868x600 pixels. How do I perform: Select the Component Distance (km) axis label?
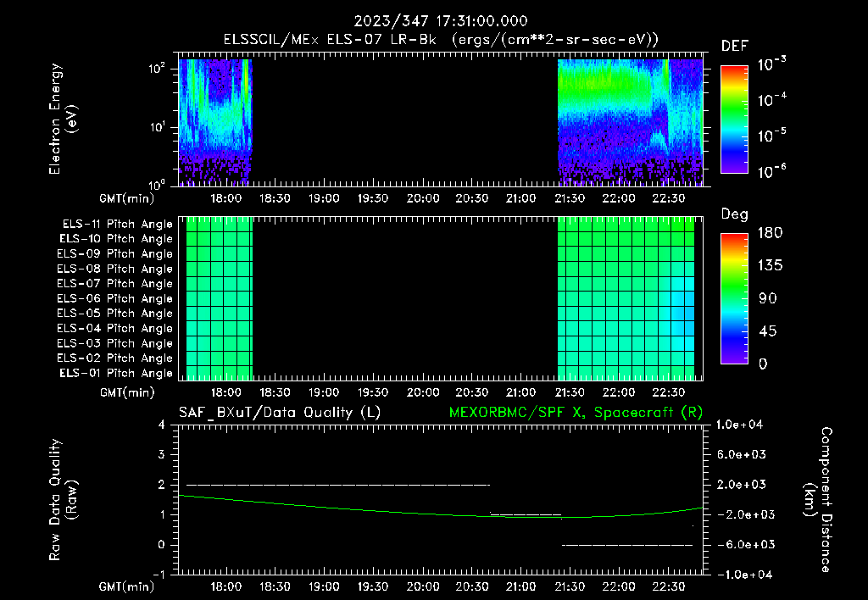(818, 500)
